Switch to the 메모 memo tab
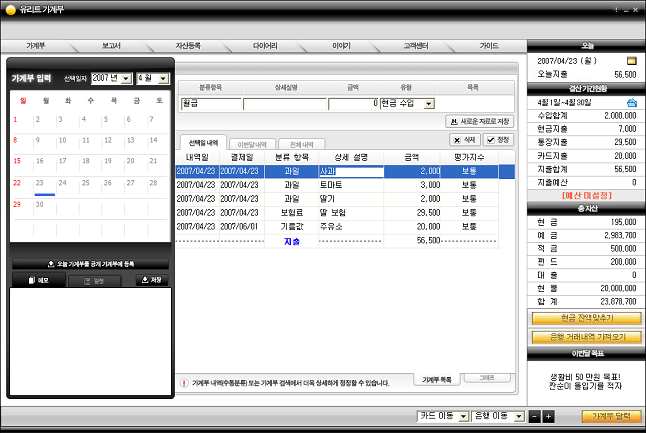 pos(39,280)
